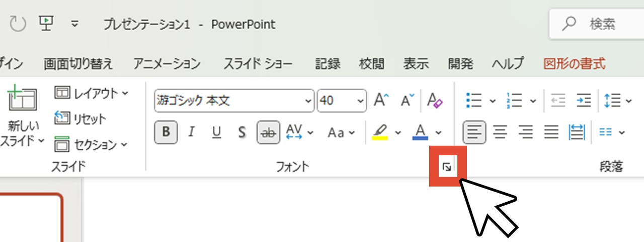Toggle Bold formatting
Viewport: 644px width, 242px height.
point(166,132)
